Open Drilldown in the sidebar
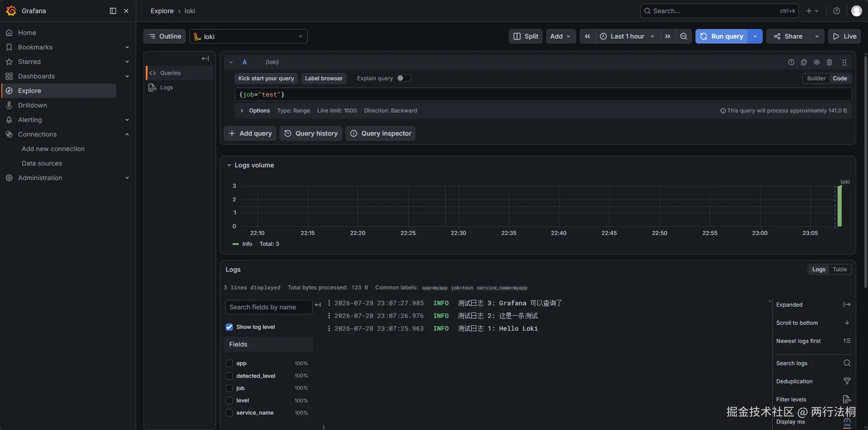This screenshot has height=430, width=868. (x=33, y=105)
